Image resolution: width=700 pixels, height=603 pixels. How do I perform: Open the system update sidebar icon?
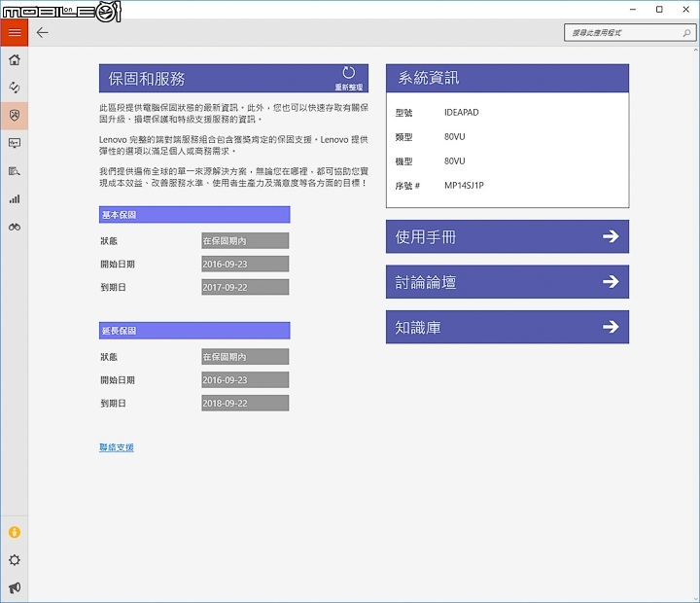coord(15,88)
